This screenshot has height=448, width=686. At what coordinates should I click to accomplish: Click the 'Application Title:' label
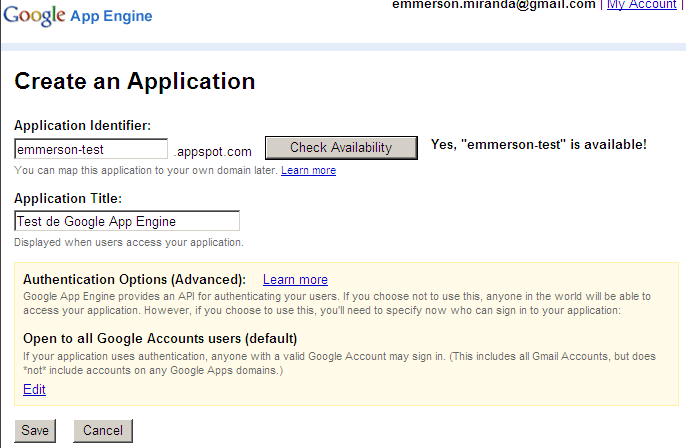point(68,199)
